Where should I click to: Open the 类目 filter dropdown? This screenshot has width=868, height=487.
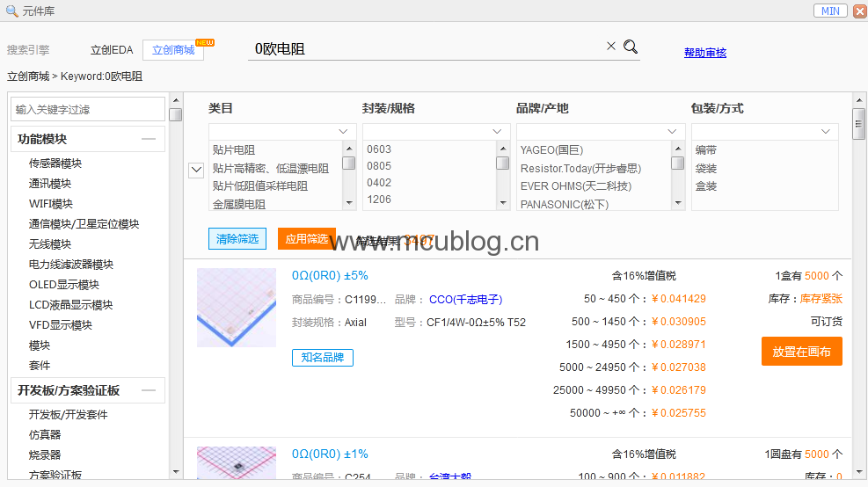pyautogui.click(x=281, y=131)
